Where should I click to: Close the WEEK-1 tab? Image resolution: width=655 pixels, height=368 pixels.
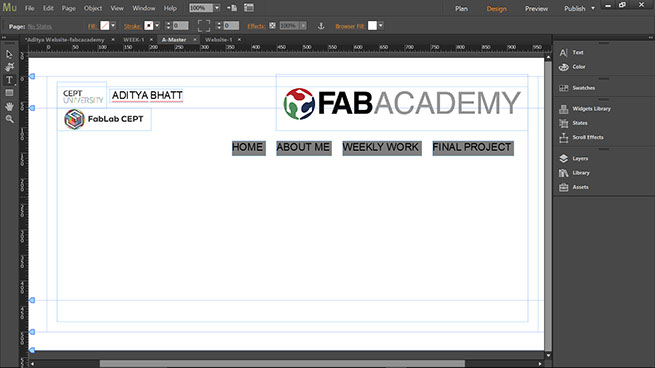click(x=151, y=40)
